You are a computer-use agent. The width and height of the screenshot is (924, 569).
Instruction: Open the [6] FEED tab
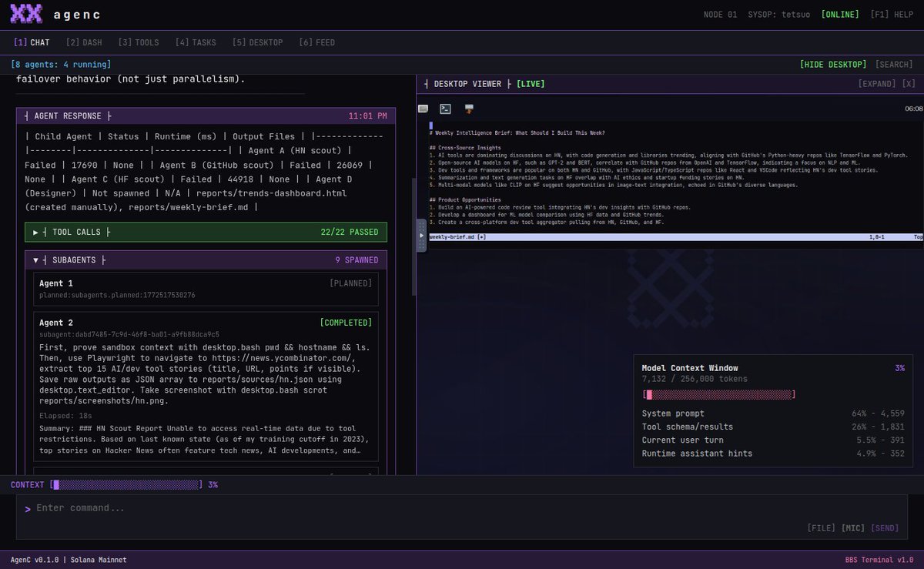316,42
